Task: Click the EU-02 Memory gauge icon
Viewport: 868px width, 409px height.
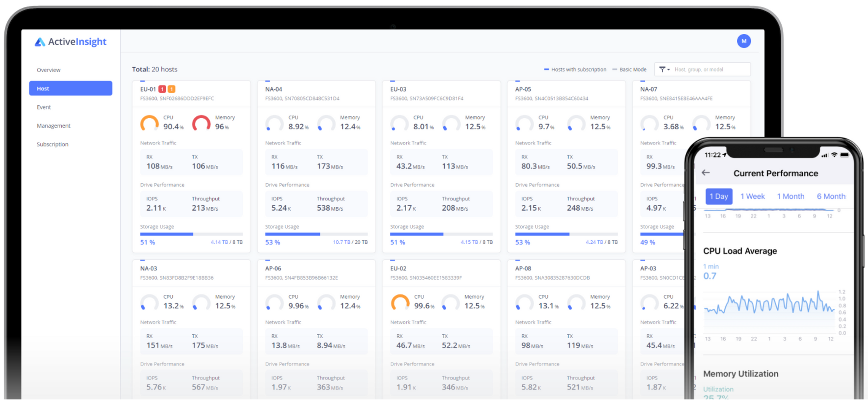Action: click(x=450, y=303)
